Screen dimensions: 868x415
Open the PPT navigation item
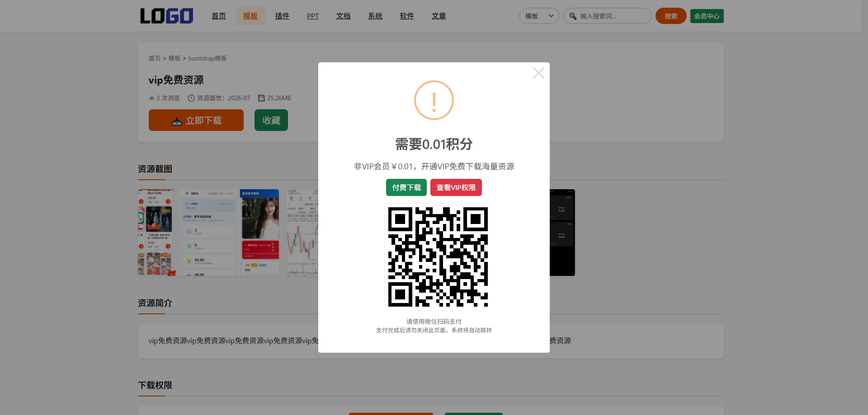pyautogui.click(x=313, y=16)
